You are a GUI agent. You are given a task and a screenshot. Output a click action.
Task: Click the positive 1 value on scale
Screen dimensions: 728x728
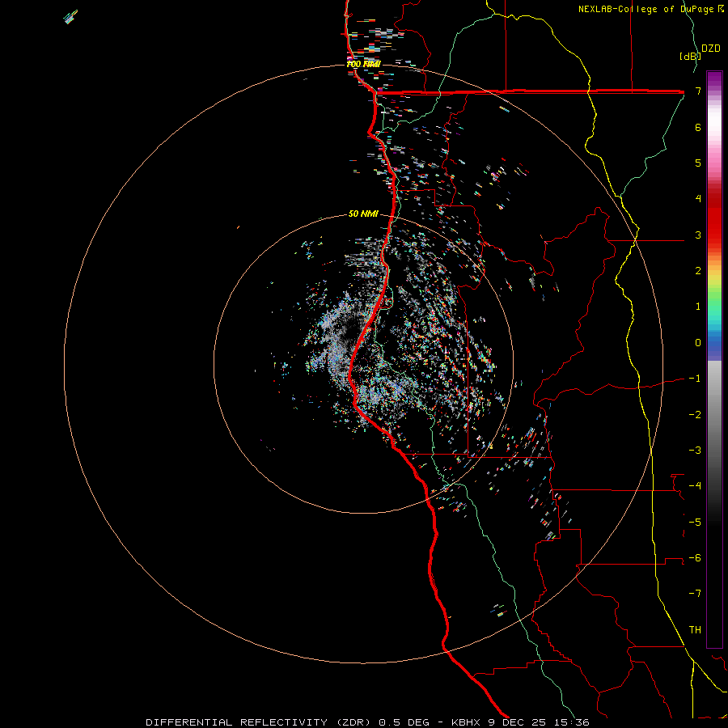click(698, 307)
